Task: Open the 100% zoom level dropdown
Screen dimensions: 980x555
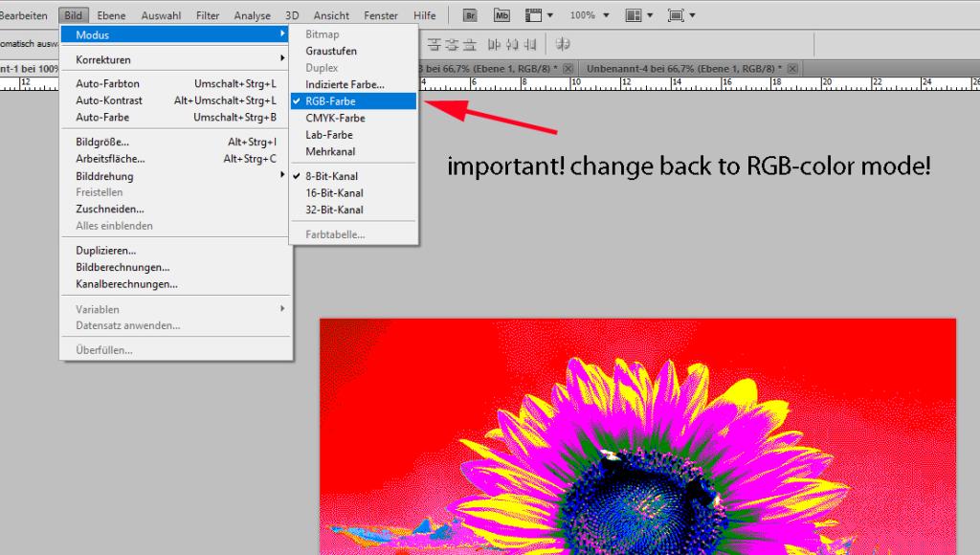Action: pyautogui.click(x=589, y=15)
